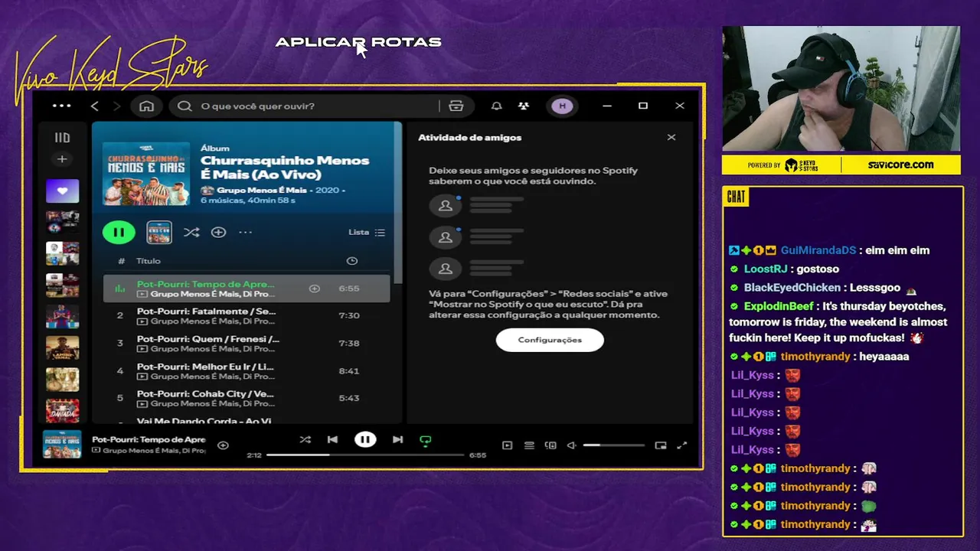The width and height of the screenshot is (980, 551).
Task: Open notifications bell
Action: [496, 106]
